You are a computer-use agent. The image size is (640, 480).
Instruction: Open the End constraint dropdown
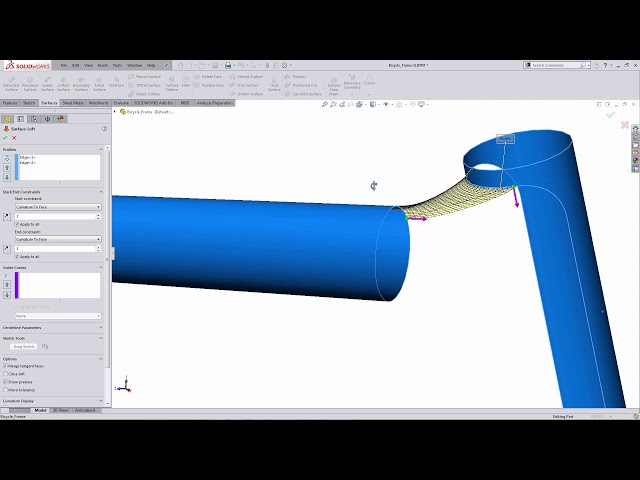tap(58, 239)
